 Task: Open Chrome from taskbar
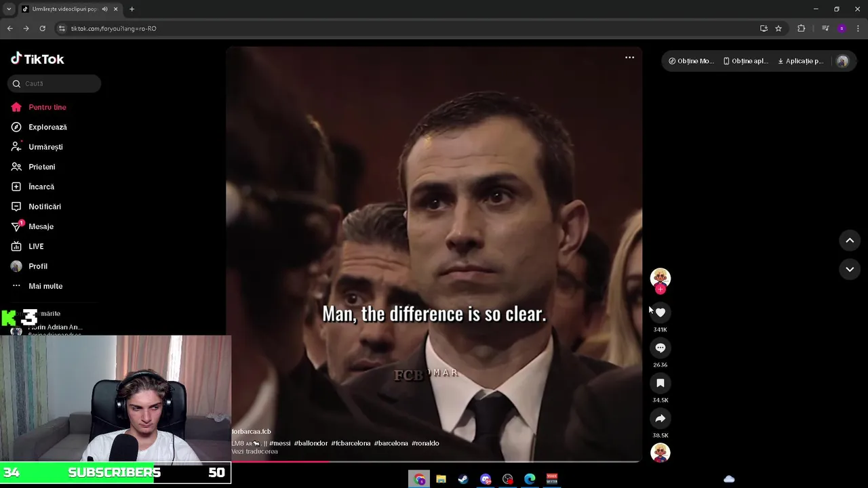point(419,479)
